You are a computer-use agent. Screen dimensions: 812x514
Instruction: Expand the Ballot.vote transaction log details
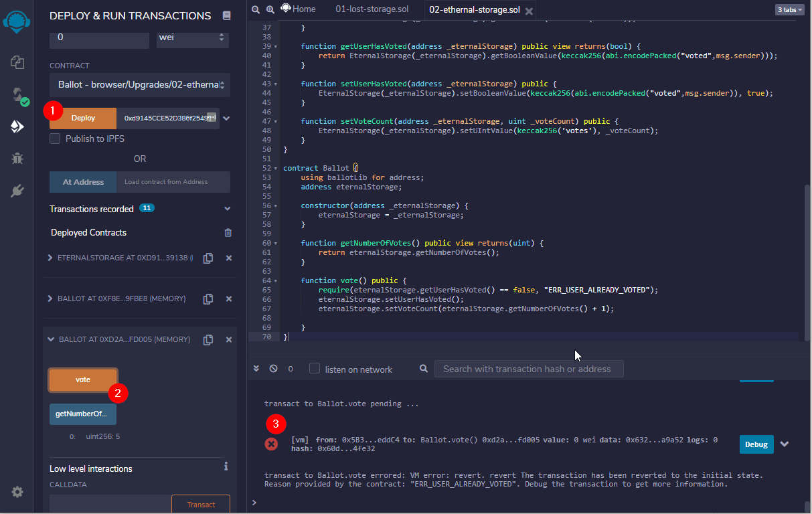(x=785, y=444)
